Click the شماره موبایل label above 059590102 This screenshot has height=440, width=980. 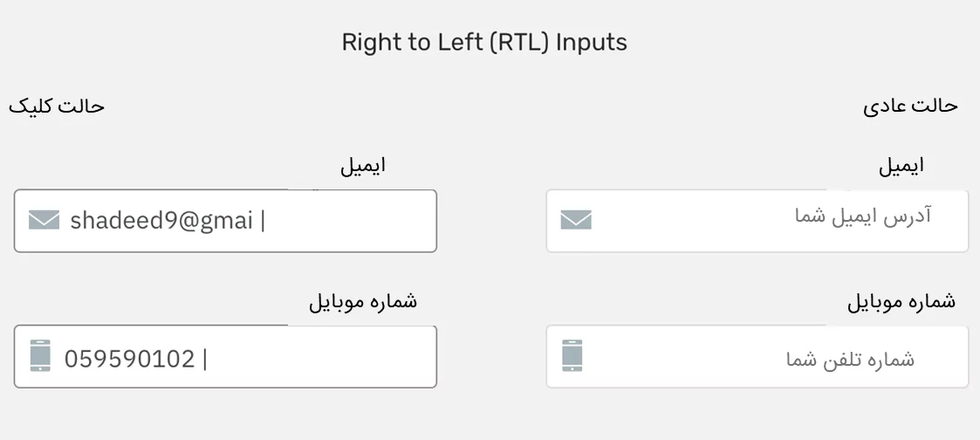click(363, 302)
